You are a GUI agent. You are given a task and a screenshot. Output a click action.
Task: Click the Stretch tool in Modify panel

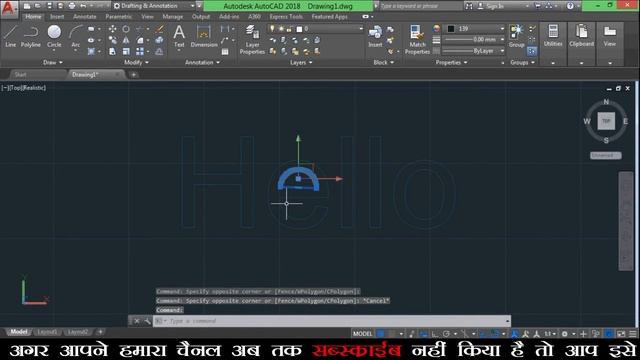112,51
